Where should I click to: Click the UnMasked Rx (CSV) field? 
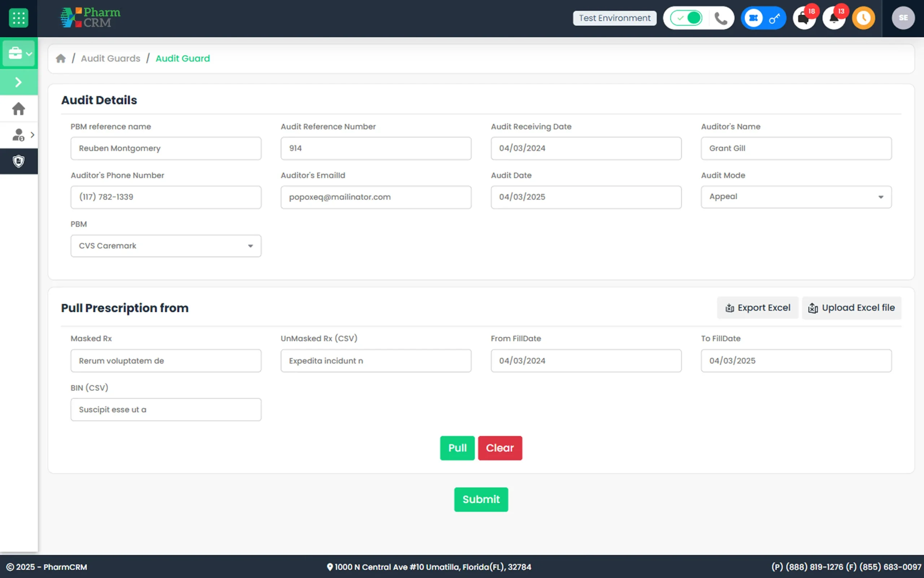376,361
